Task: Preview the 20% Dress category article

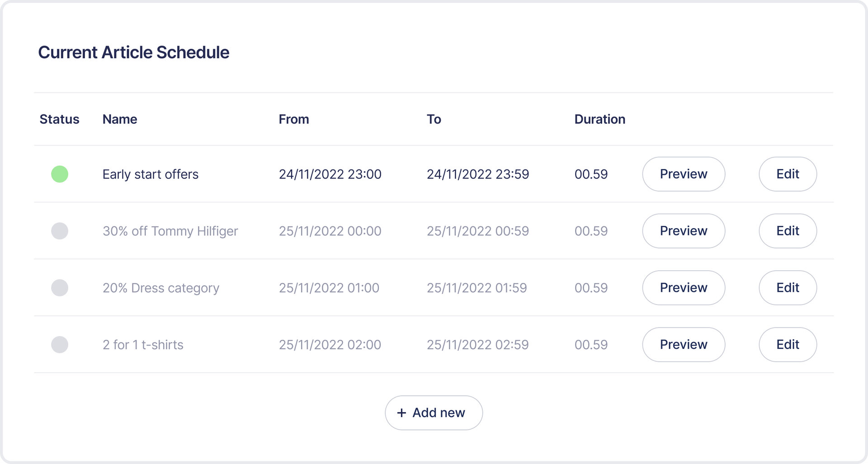Action: (683, 288)
